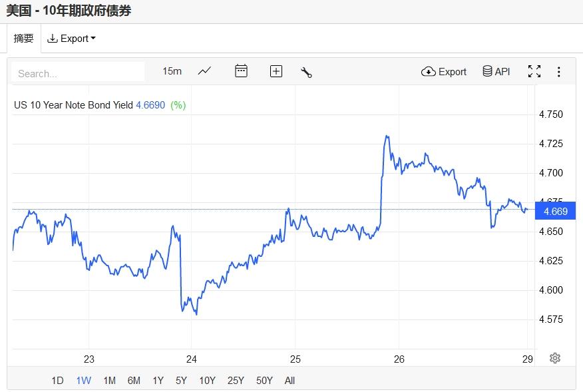Click the cloud Export download button
The width and height of the screenshot is (583, 392).
[444, 71]
